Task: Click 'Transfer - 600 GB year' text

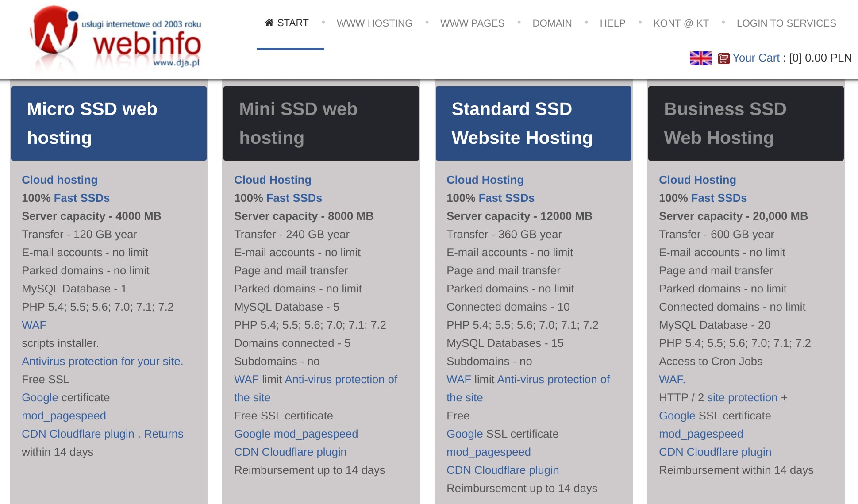Action: pos(717,234)
